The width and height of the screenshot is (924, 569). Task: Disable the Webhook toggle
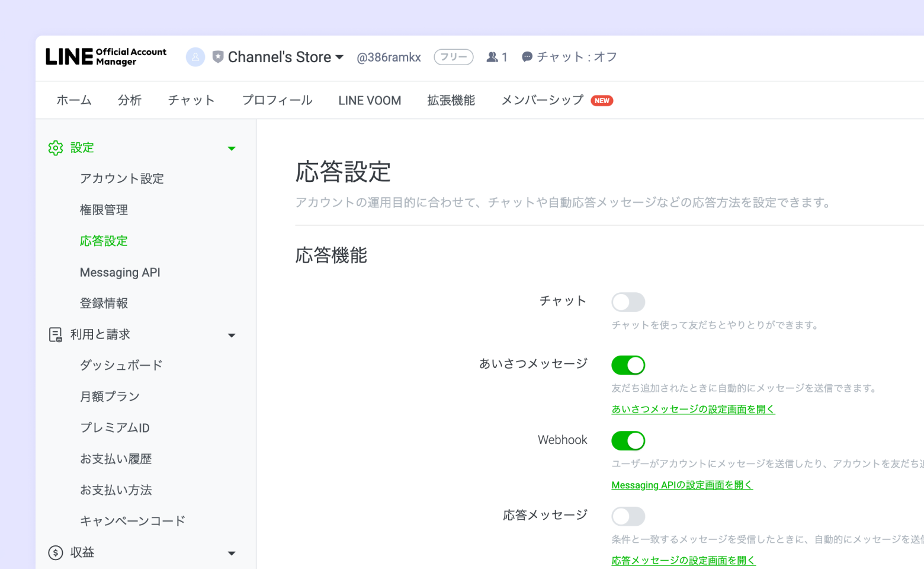pos(628,441)
